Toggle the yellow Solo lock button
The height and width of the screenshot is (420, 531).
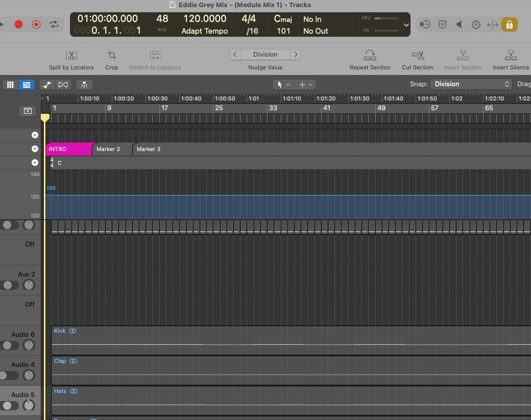click(x=510, y=24)
